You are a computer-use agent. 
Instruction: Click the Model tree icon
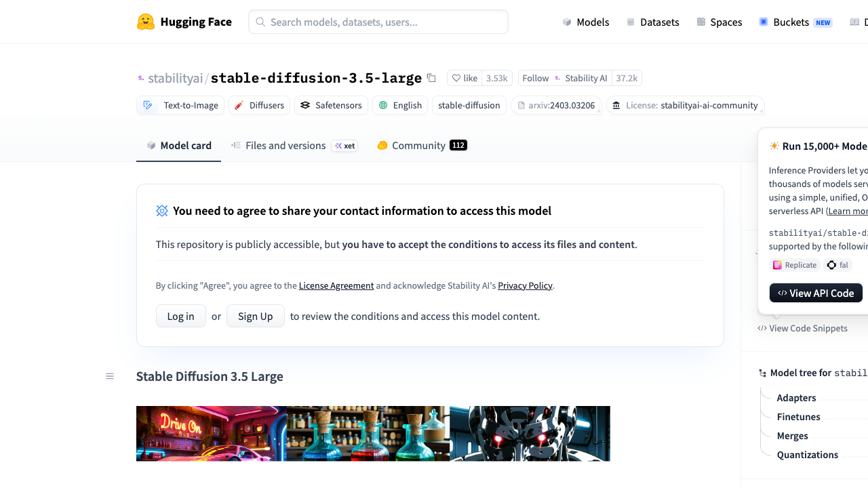(x=763, y=373)
